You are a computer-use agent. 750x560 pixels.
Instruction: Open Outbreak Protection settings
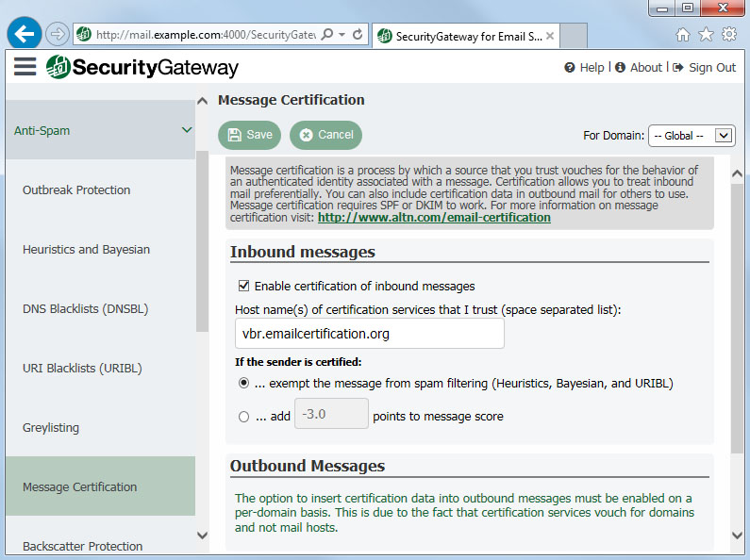(76, 190)
